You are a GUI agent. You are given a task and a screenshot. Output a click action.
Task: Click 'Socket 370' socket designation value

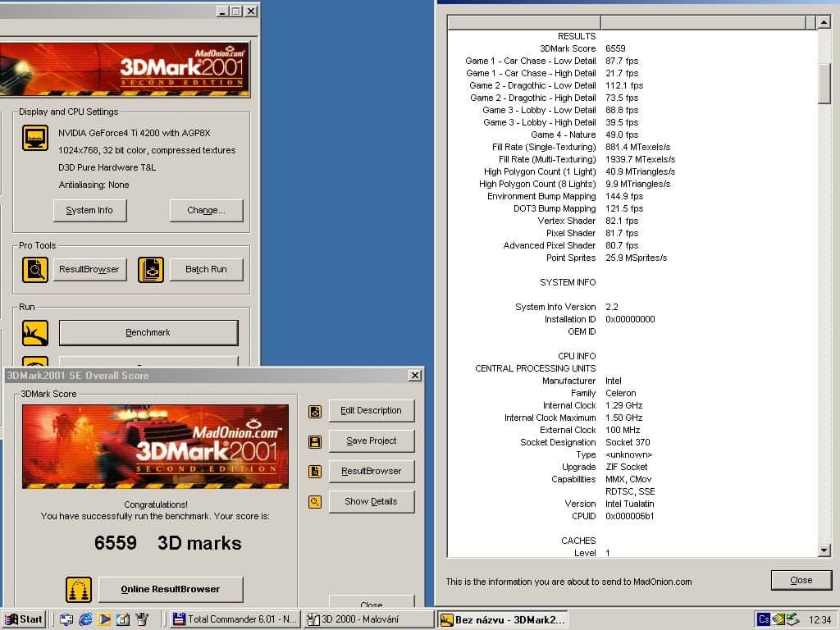tap(628, 442)
